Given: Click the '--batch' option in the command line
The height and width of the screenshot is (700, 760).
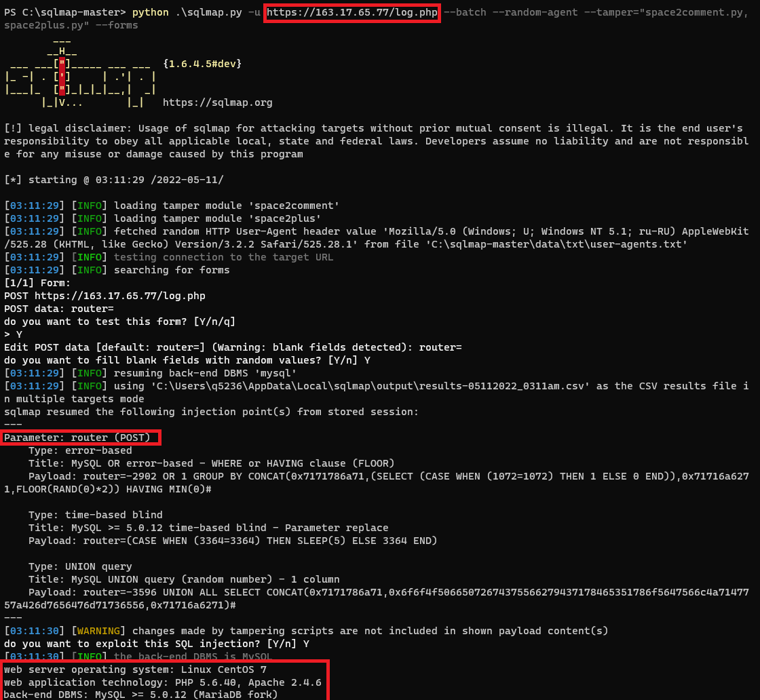Looking at the screenshot, I should coord(465,12).
